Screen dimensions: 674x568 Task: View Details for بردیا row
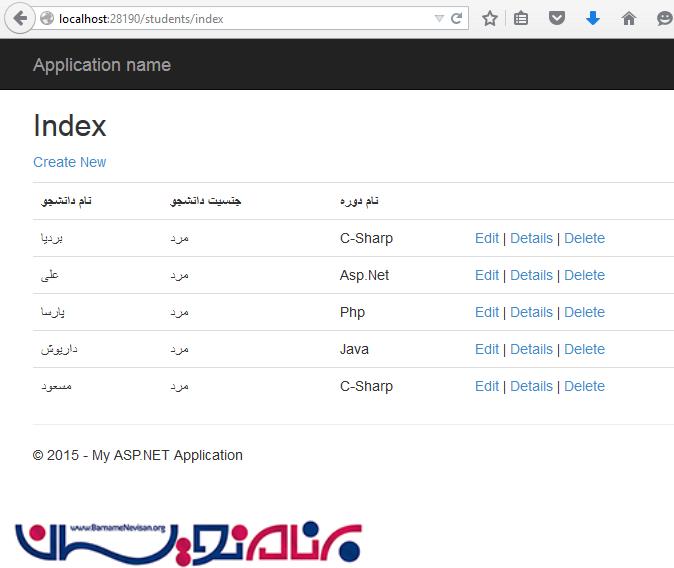tap(531, 238)
